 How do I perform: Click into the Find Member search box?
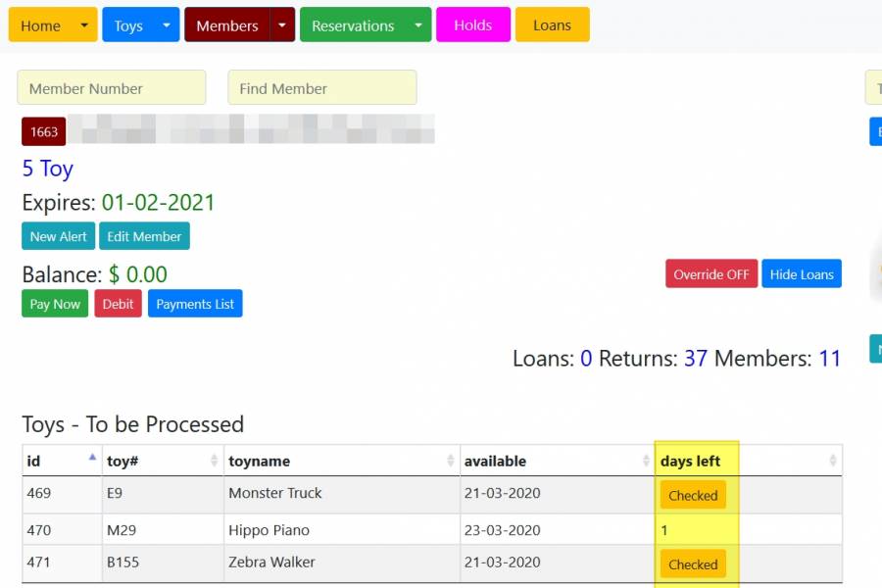click(321, 88)
